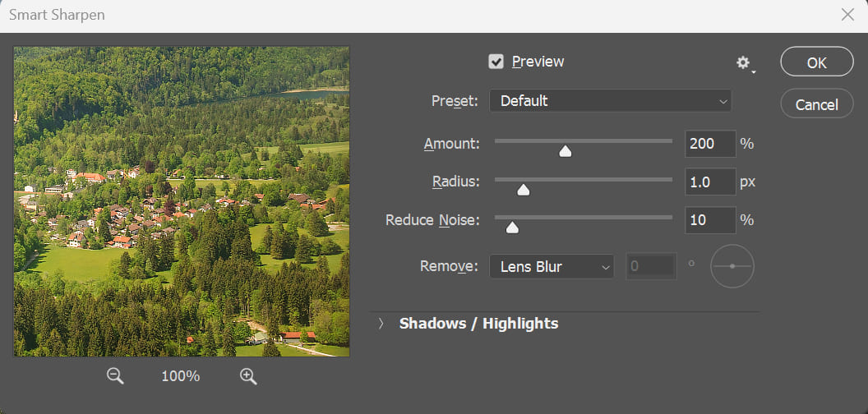Screen dimensions: 868x414
Task: Click the Preset label
Action: [455, 101]
